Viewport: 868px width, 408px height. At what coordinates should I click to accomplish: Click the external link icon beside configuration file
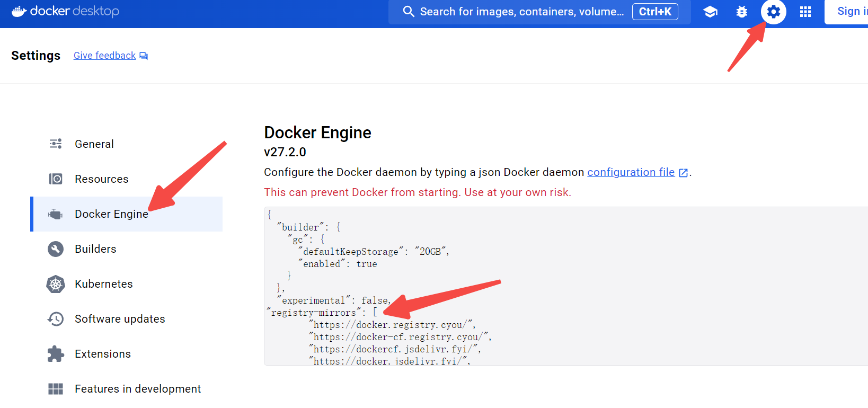point(684,173)
